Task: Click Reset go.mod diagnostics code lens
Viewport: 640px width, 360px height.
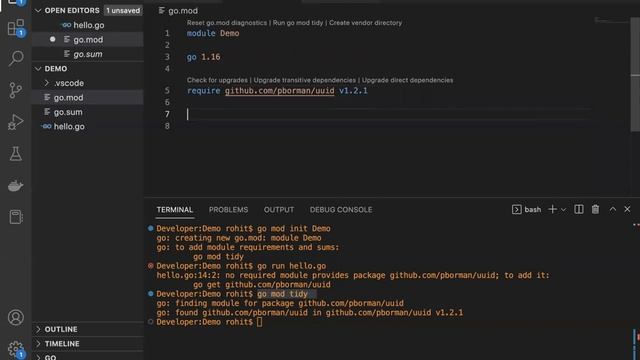Action: pos(227,23)
